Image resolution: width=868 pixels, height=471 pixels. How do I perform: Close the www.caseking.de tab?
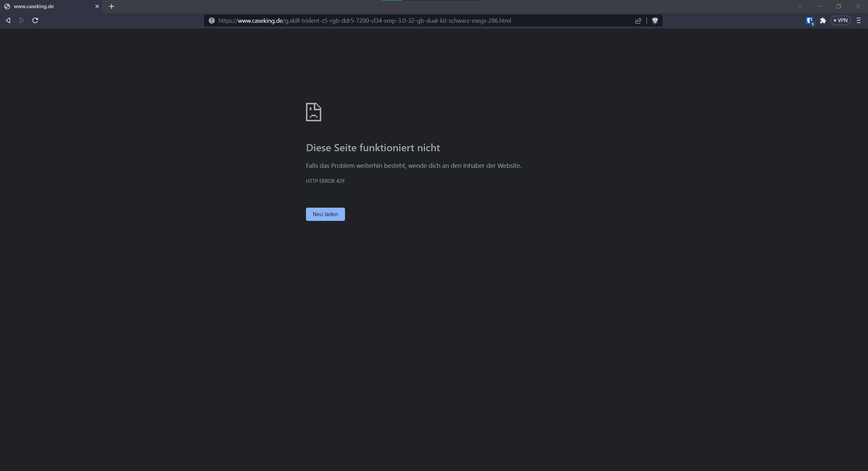(x=97, y=6)
